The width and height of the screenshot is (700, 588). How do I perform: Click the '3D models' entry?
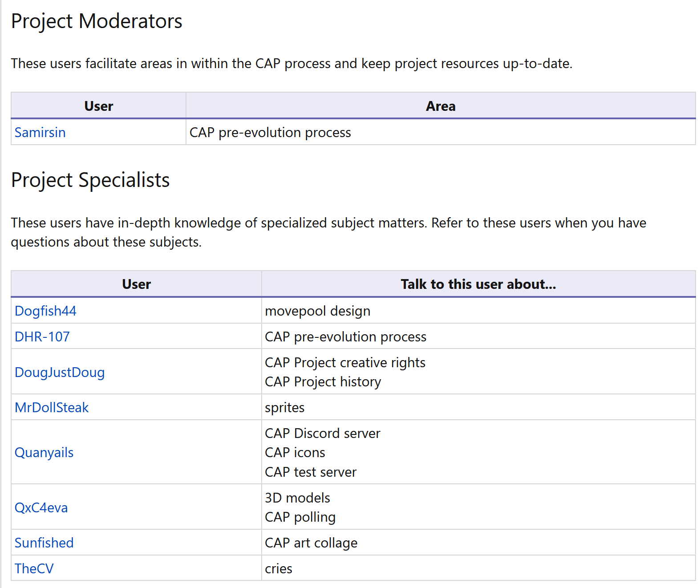pos(298,498)
